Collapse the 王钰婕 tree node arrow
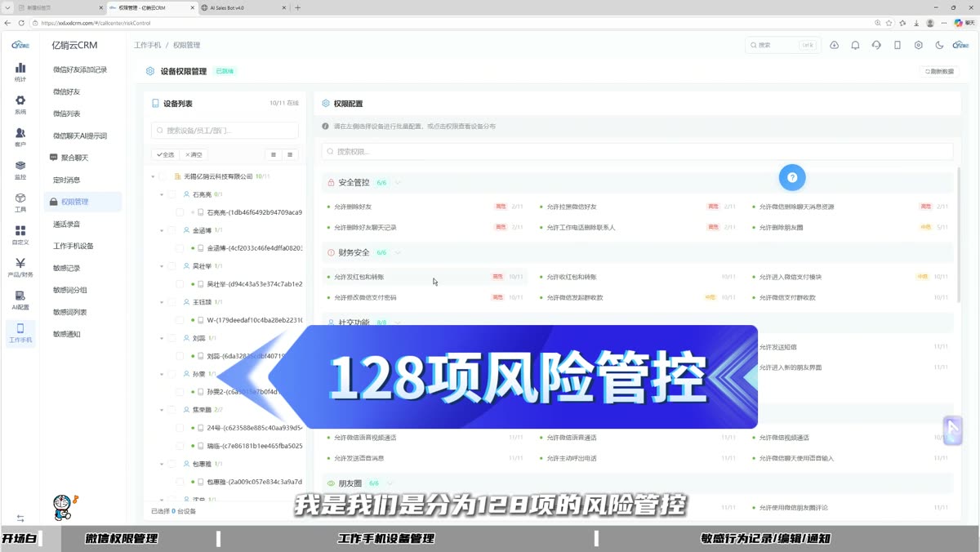The width and height of the screenshot is (980, 552). pos(162,302)
